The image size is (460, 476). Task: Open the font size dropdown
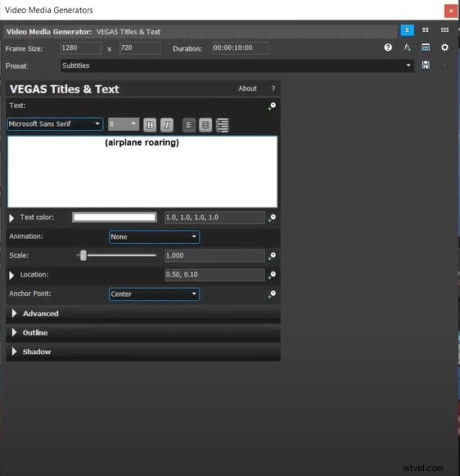124,124
